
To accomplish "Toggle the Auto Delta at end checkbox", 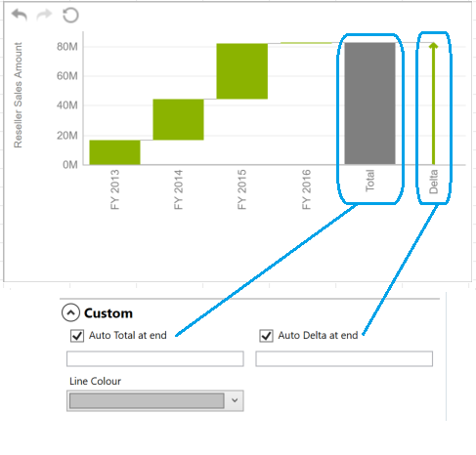I will point(266,336).
